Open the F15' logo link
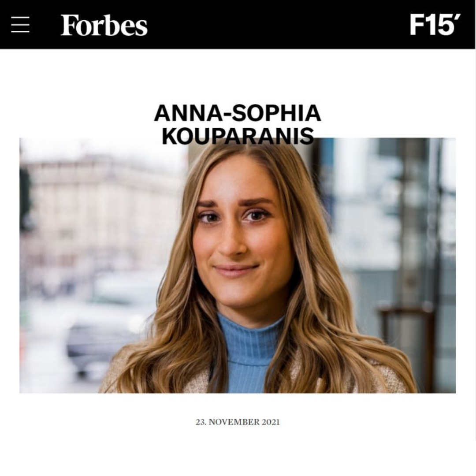 click(x=435, y=25)
